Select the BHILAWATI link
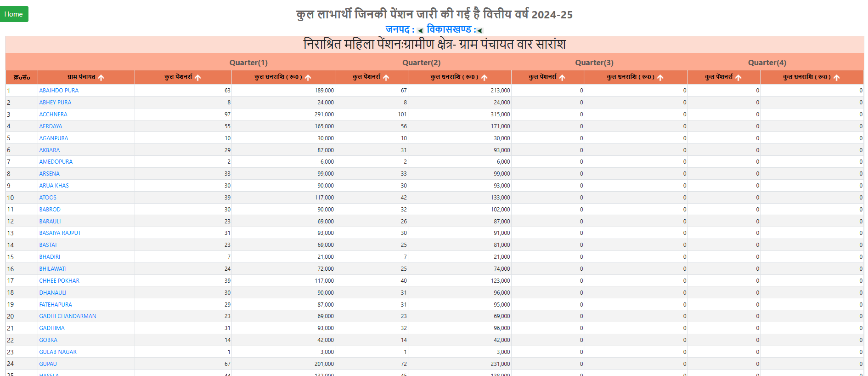This screenshot has height=376, width=868. pyautogui.click(x=53, y=269)
